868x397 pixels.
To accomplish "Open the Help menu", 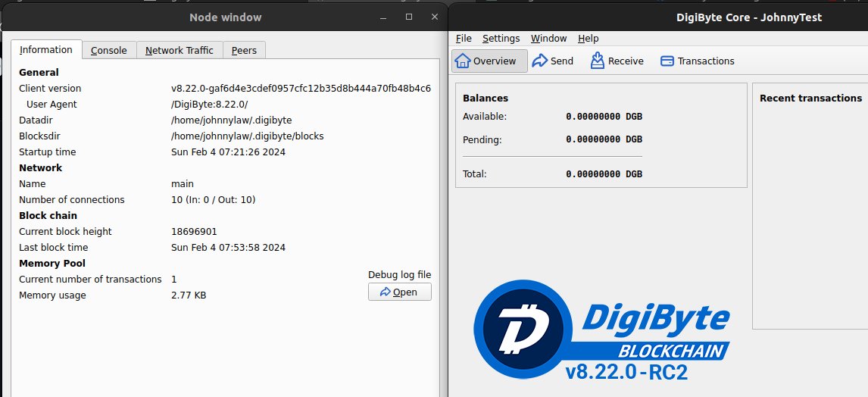I will tap(588, 38).
